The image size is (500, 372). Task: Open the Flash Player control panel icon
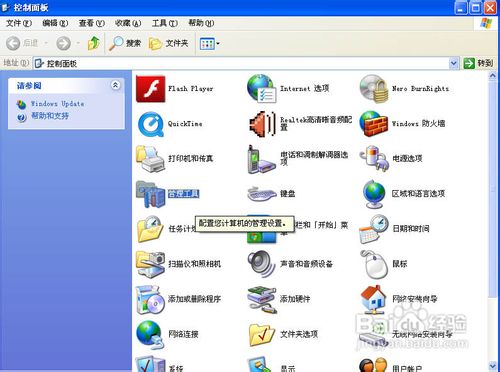pyautogui.click(x=150, y=89)
